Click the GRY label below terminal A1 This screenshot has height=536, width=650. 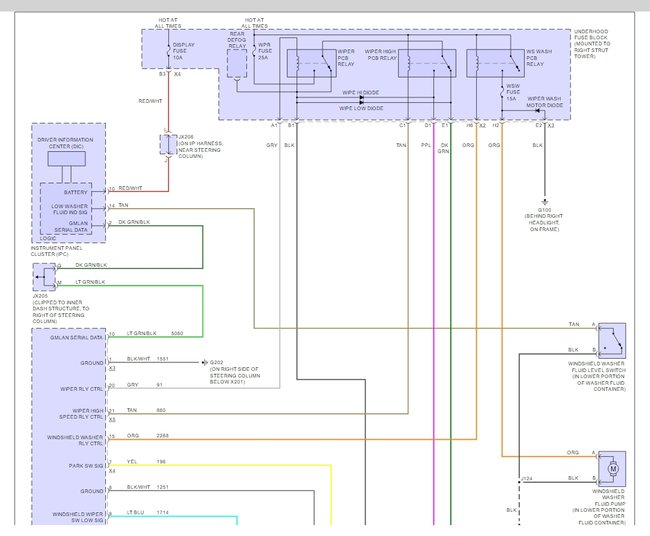[272, 145]
